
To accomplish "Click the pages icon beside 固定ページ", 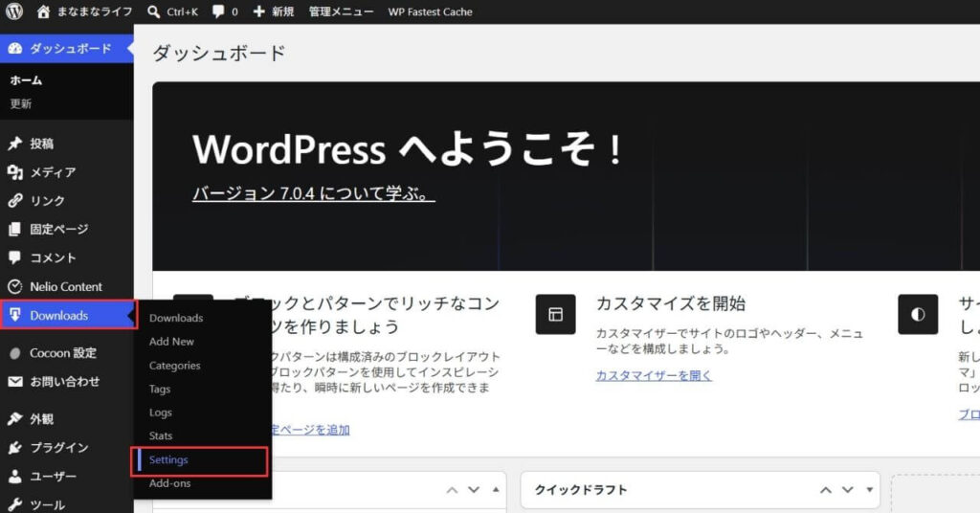I will tap(15, 230).
